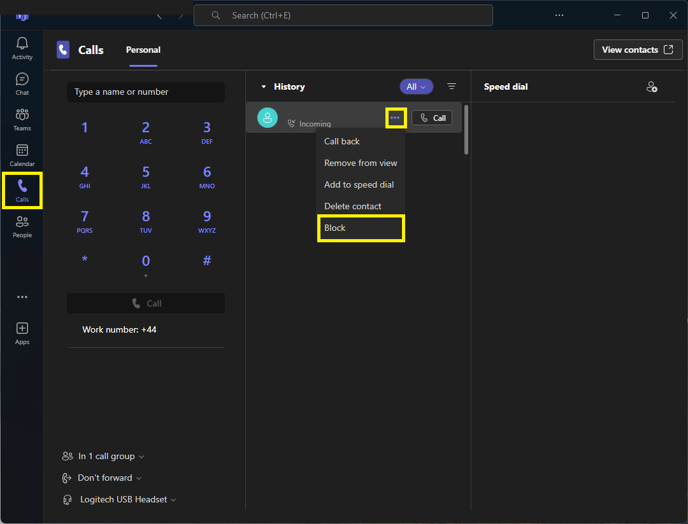Open the Activity bell icon
Viewport: 688px width, 524px height.
tap(22, 48)
